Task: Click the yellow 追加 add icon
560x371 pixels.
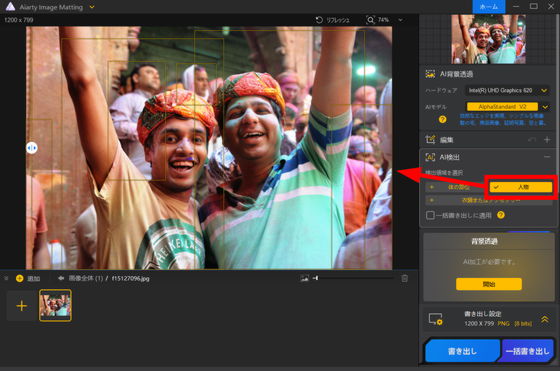Action: (x=20, y=278)
